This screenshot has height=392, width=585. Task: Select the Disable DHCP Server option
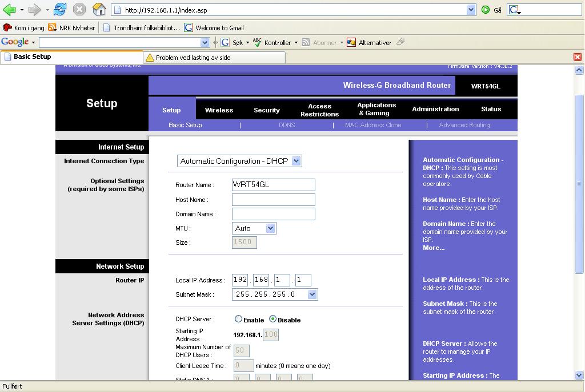coord(273,320)
